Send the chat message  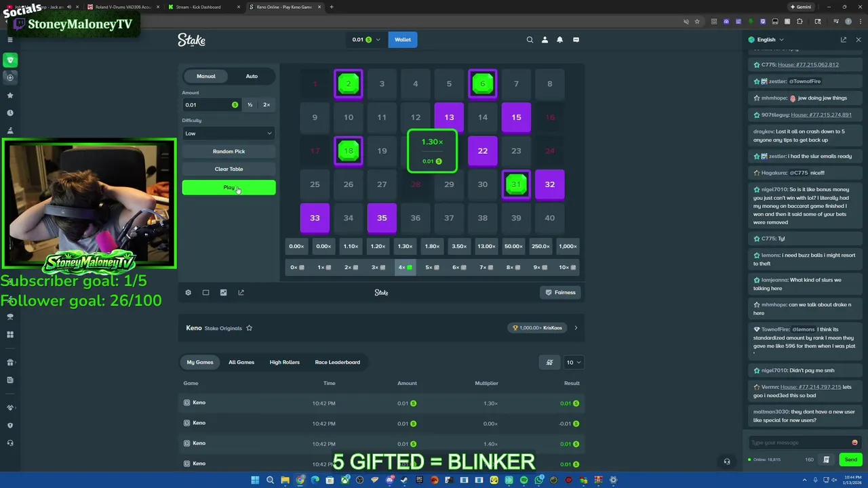850,460
